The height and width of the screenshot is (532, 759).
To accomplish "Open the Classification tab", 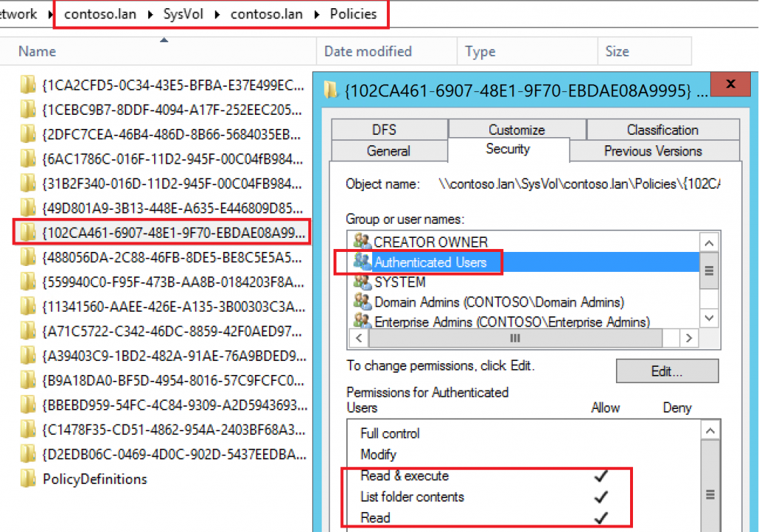I will tap(662, 130).
